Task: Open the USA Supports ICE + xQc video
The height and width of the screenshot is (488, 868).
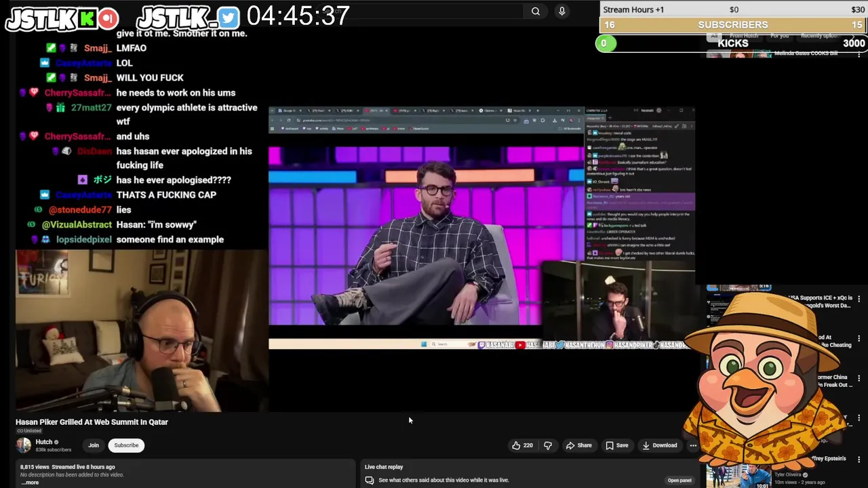Action: tap(819, 302)
